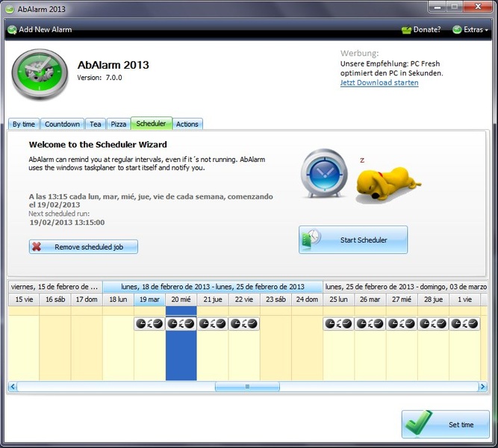
Task: Select the alarm event icon on 20 mié
Action: pos(181,324)
